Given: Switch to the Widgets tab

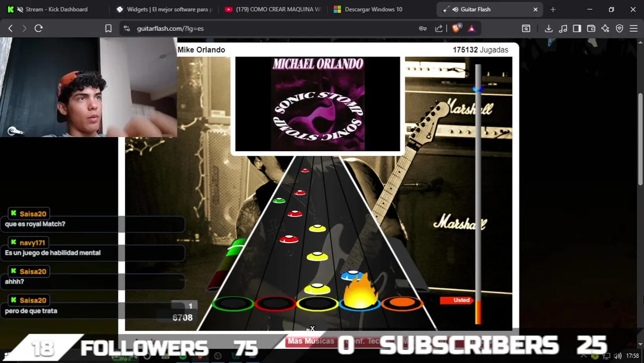Looking at the screenshot, I should (164, 10).
